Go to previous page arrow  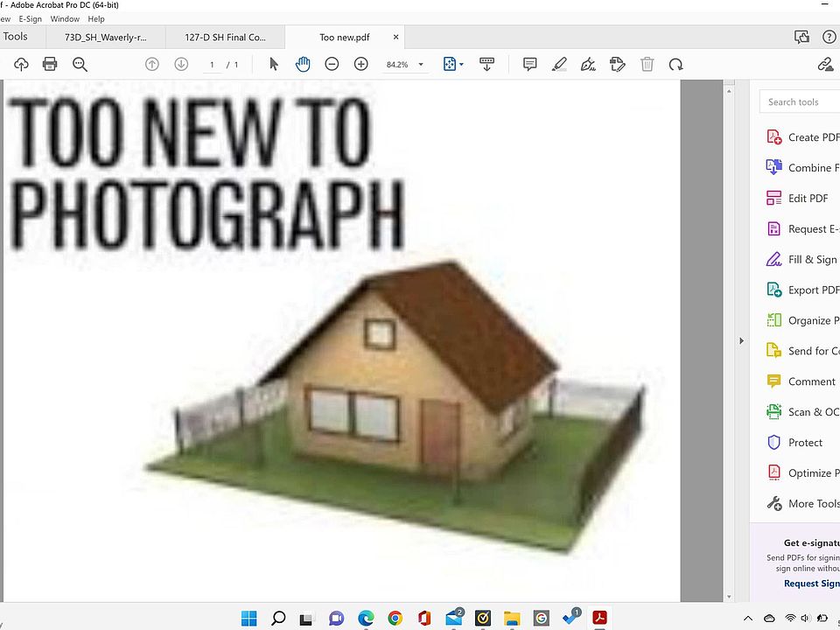152,64
